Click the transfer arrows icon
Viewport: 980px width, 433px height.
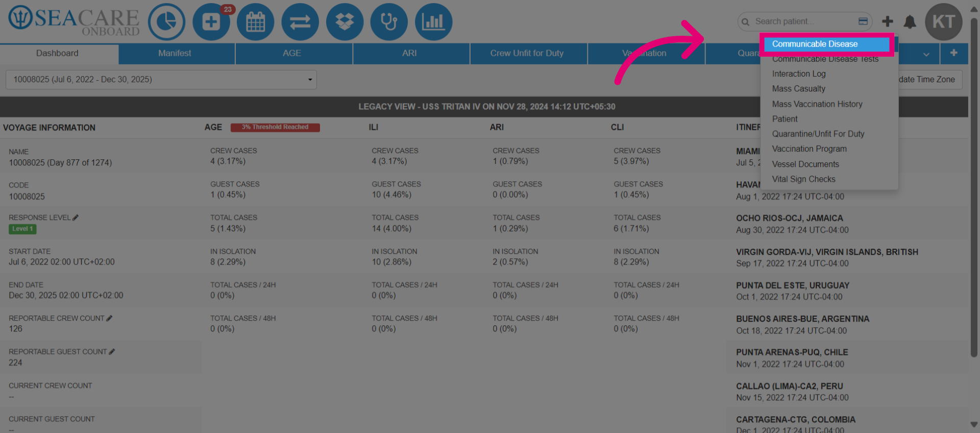300,22
